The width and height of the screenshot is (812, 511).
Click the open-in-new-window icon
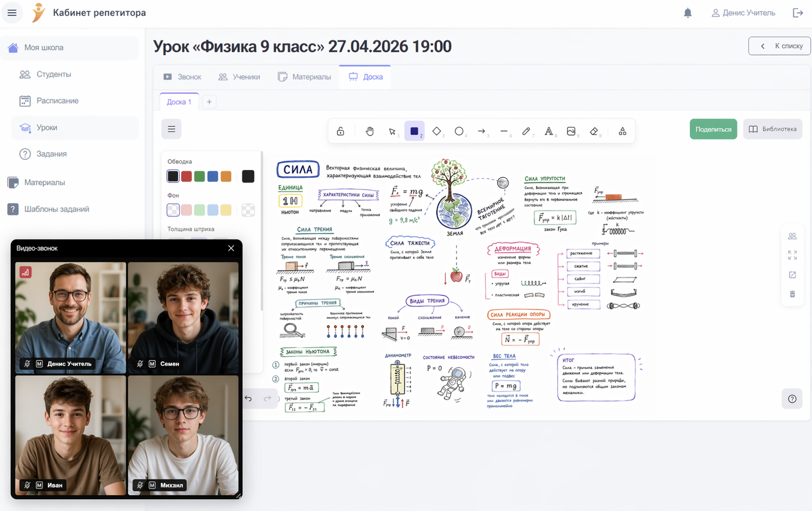point(792,275)
